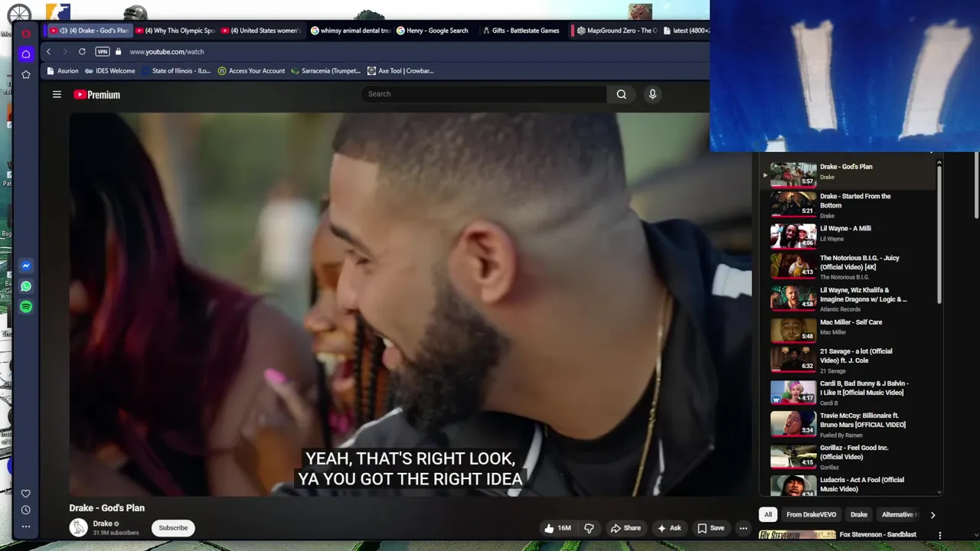Click the YouTube Premium logo
Viewport: 980px width, 551px height.
[97, 95]
